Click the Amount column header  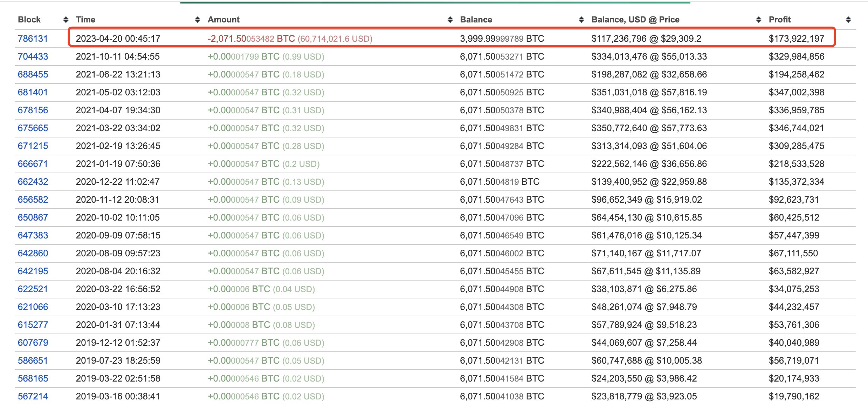click(223, 20)
